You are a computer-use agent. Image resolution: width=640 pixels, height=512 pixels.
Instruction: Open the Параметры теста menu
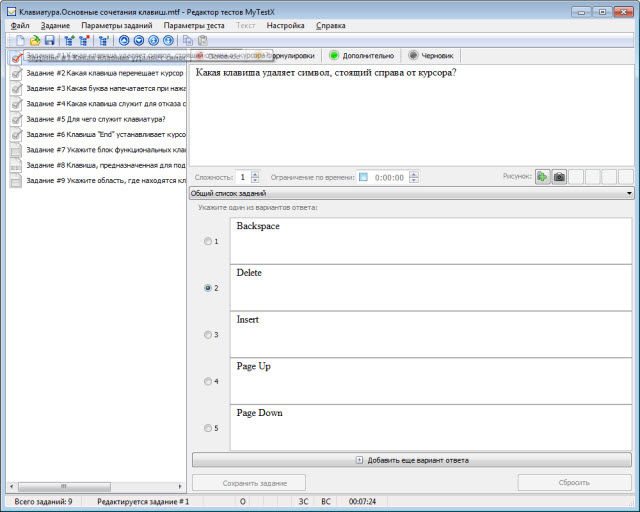(194, 24)
